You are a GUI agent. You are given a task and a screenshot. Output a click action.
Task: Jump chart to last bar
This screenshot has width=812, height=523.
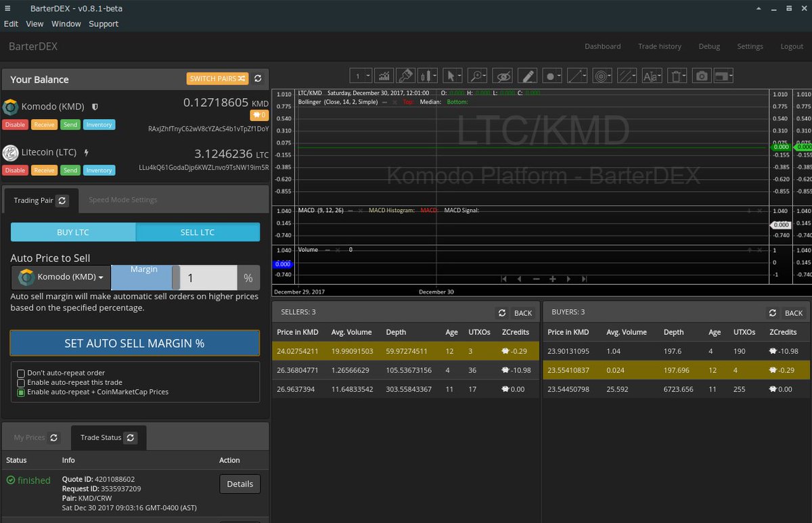pos(585,279)
